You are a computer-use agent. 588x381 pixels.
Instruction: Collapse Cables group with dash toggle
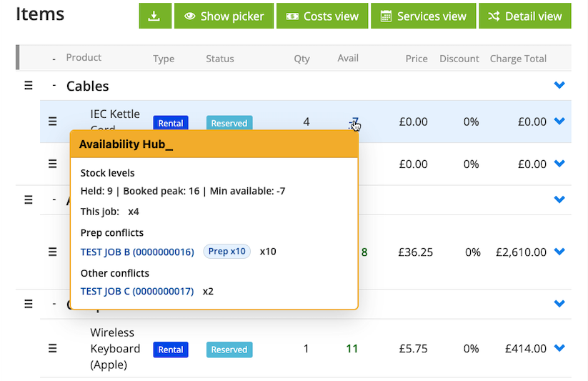click(54, 86)
